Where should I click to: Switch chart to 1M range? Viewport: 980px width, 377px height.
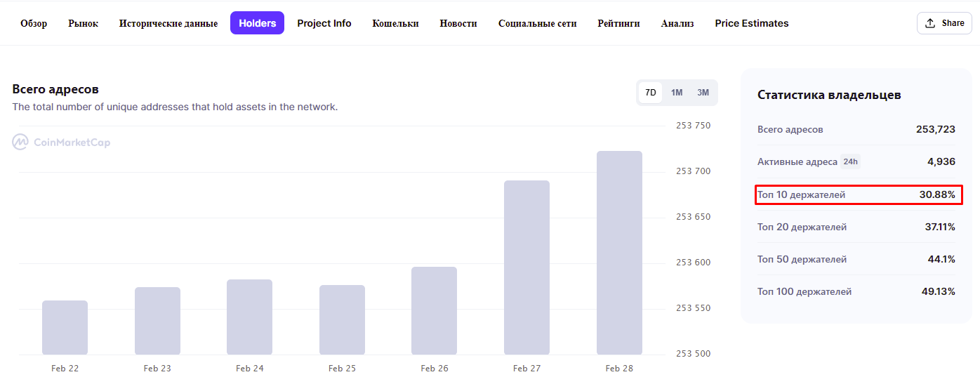[x=677, y=93]
